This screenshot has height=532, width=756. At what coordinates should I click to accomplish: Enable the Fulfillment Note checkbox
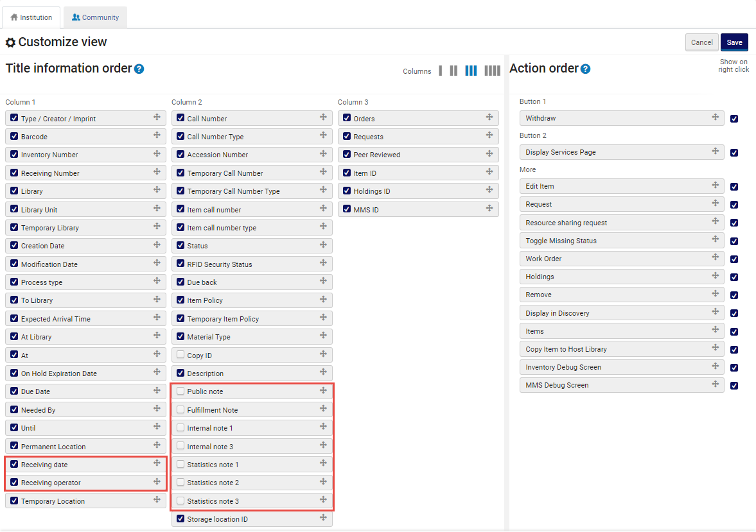tap(180, 409)
